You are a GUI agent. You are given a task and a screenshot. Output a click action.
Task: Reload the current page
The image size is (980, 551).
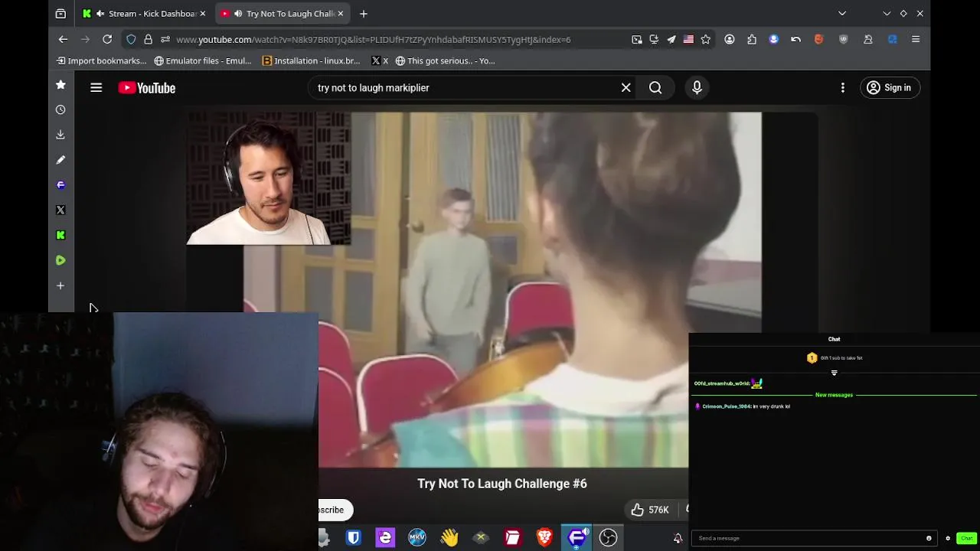pos(107,40)
